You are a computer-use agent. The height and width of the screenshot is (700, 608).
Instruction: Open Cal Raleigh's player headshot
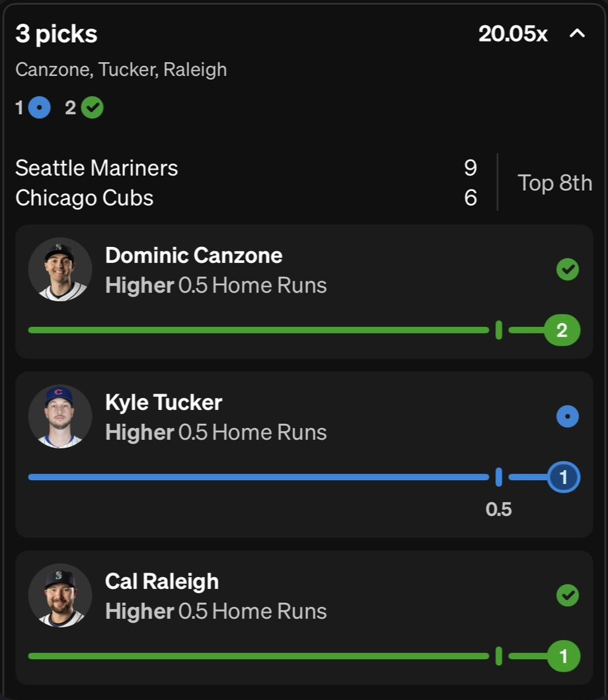[x=60, y=596]
